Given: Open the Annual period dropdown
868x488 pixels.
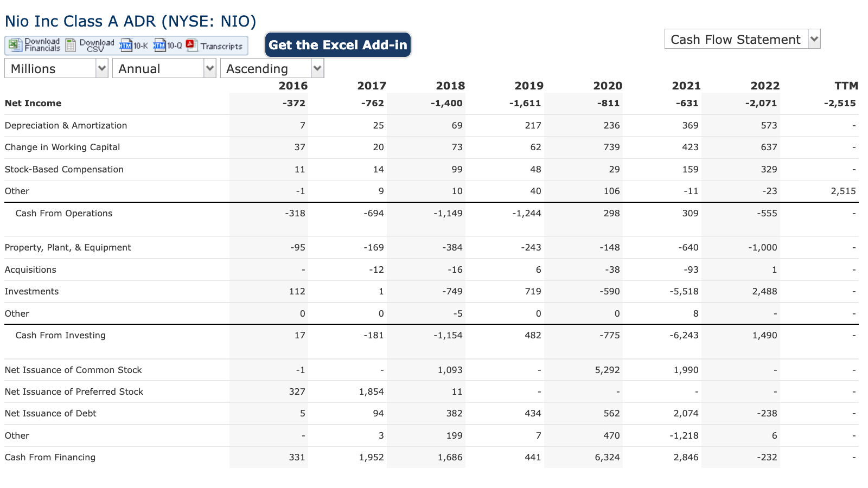Looking at the screenshot, I should point(164,68).
